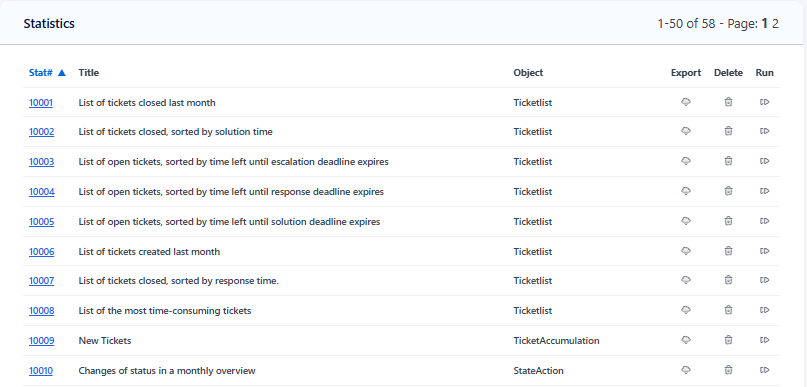Run statistic 10009 New Tickets
The image size is (807, 387).
[764, 340]
